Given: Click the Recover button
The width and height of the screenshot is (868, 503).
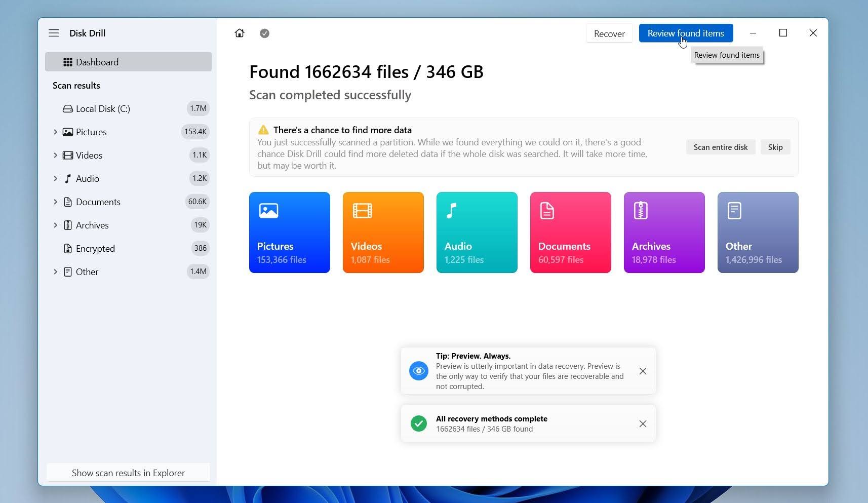Looking at the screenshot, I should [x=609, y=33].
